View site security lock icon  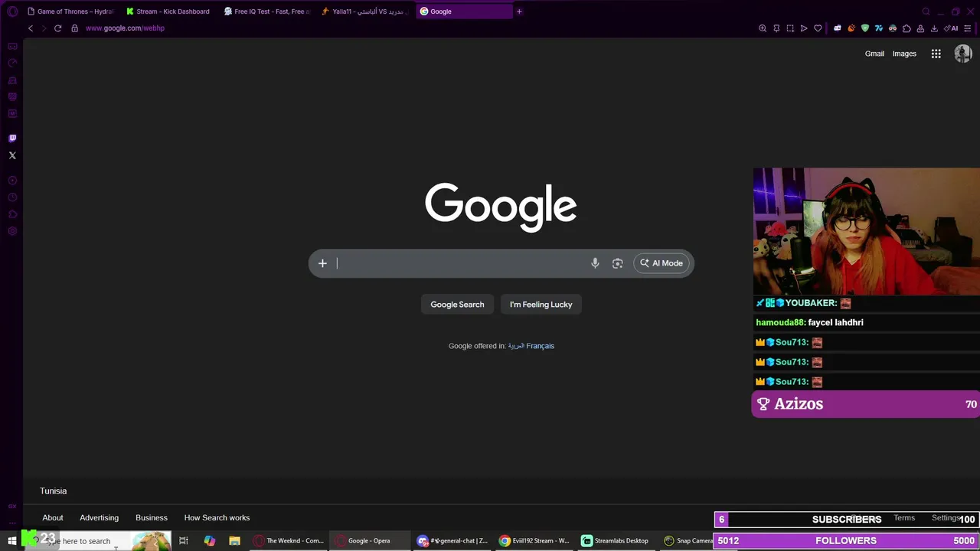(x=74, y=28)
